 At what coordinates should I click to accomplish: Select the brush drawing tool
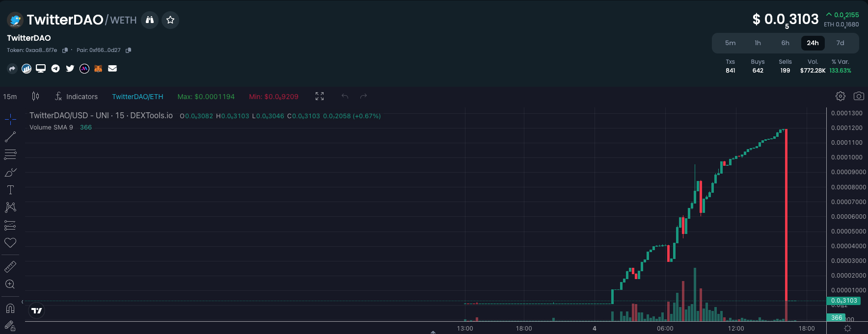click(10, 172)
